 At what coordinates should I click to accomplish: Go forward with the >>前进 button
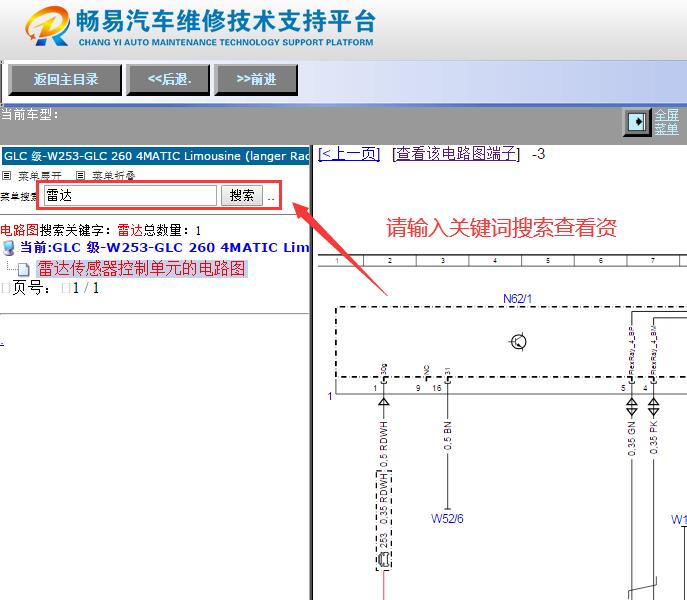256,80
